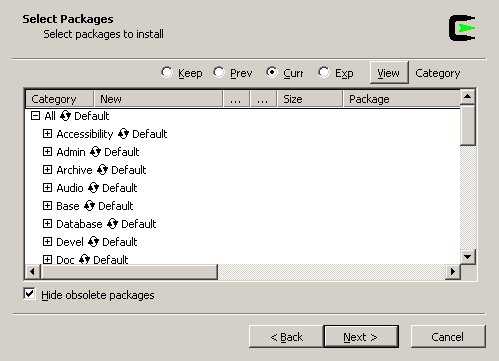Select the Admin category label
This screenshot has width=499, height=361.
coord(71,152)
